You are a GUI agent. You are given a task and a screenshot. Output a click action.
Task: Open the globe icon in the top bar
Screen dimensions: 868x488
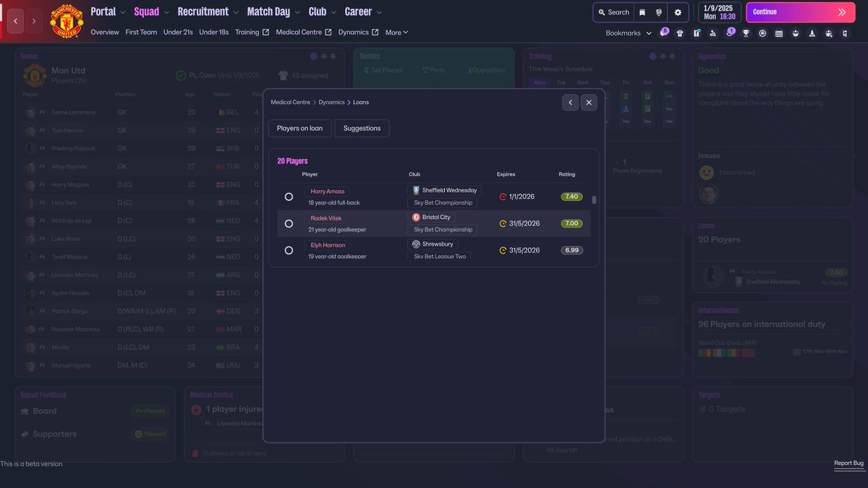659,12
